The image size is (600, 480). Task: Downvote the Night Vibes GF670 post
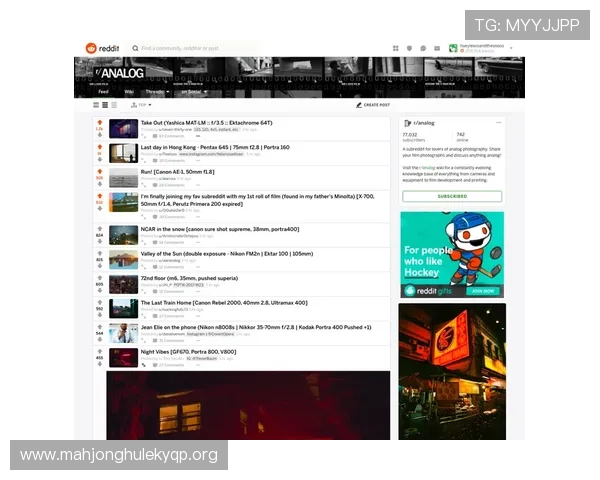click(99, 364)
